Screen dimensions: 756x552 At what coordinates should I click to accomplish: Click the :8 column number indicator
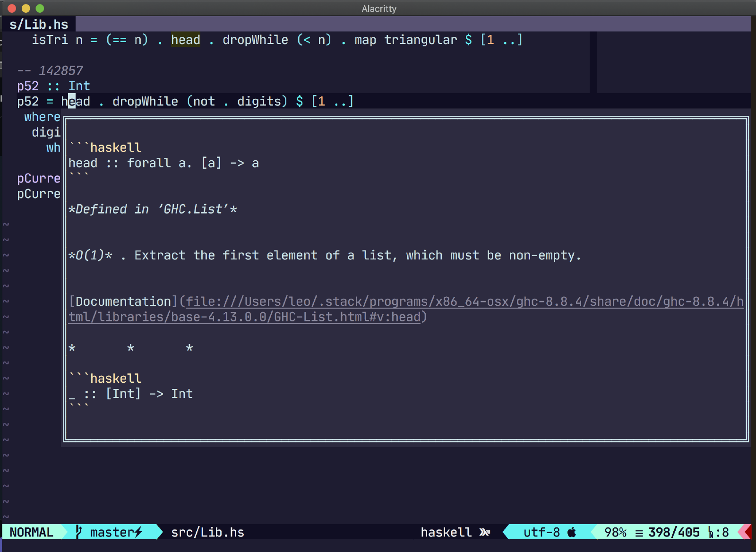[x=722, y=532]
